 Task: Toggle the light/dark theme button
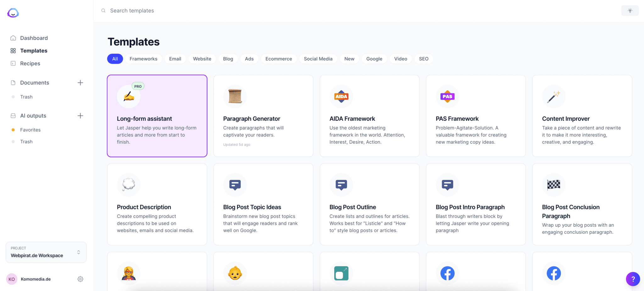(x=630, y=11)
